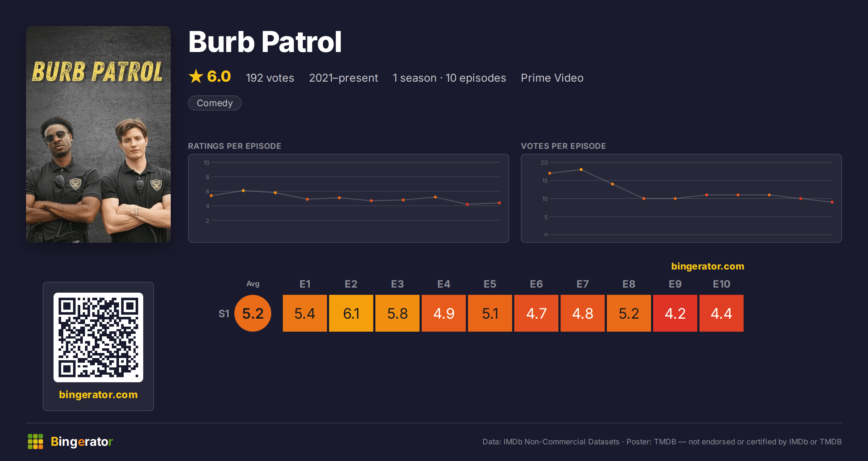Click the Bingerator brand name in footer
The height and width of the screenshot is (461, 868).
click(x=82, y=441)
